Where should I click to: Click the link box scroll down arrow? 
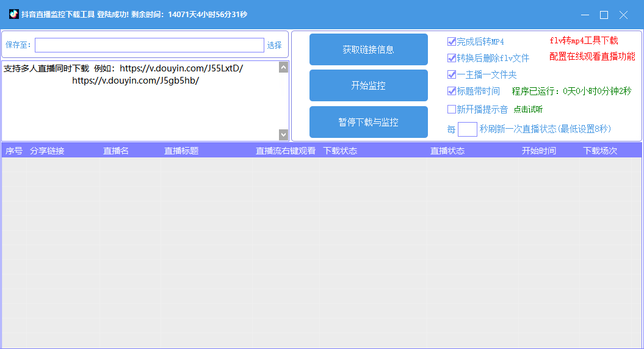[283, 135]
